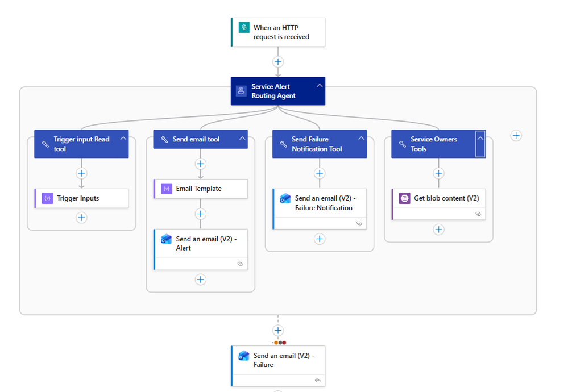Add an action below the Failure Notification email

coord(320,239)
